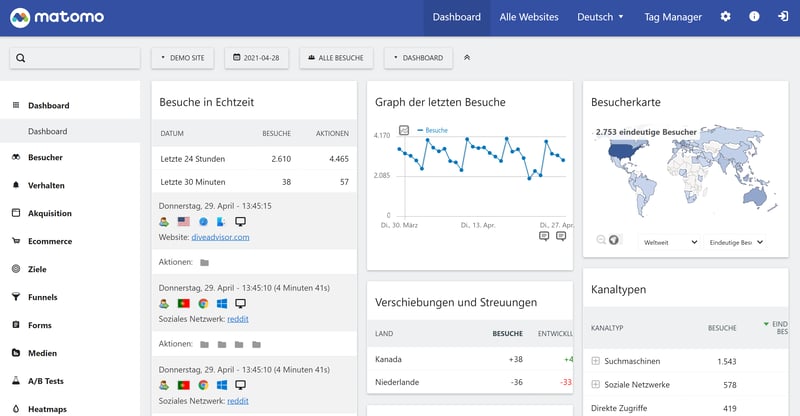Open the Weltweit region dropdown
The width and height of the screenshot is (800, 416).
point(669,242)
